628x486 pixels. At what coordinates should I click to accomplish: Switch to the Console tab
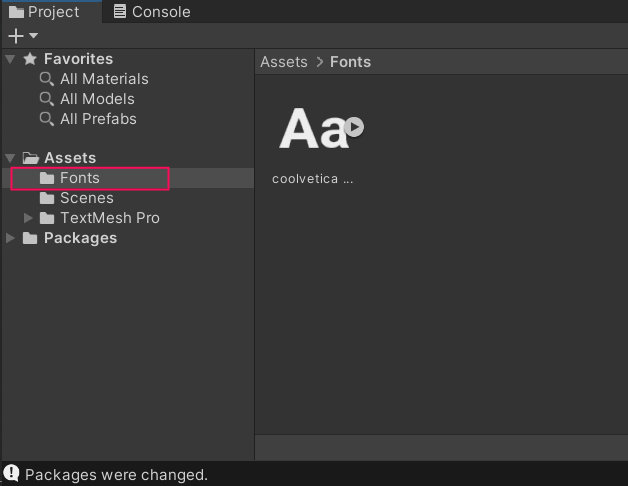click(x=152, y=12)
